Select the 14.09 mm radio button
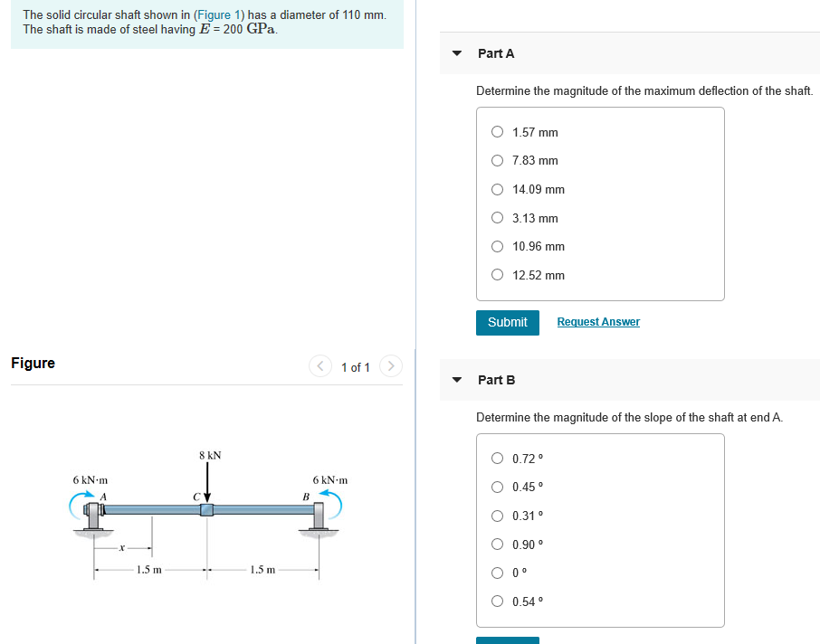The image size is (820, 644). [497, 189]
